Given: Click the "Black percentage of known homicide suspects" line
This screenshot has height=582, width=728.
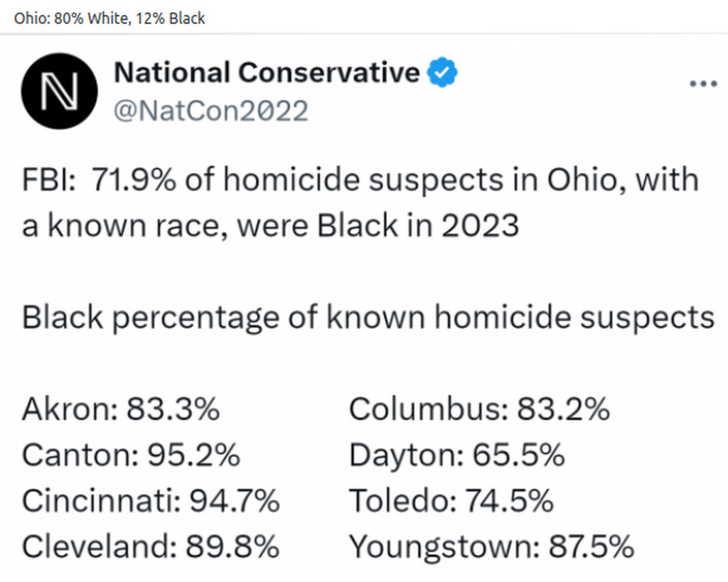Looking at the screenshot, I should [x=368, y=317].
